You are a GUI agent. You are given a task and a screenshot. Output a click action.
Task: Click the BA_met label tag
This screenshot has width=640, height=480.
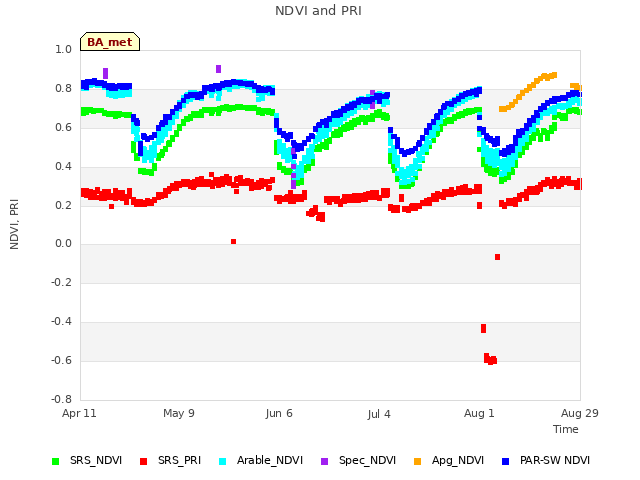(110, 42)
